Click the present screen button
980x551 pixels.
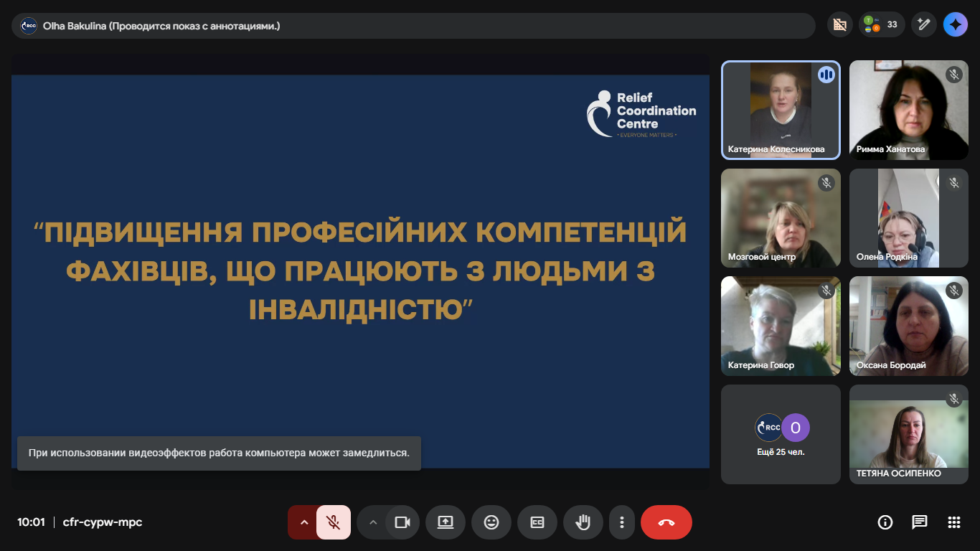[x=446, y=522]
